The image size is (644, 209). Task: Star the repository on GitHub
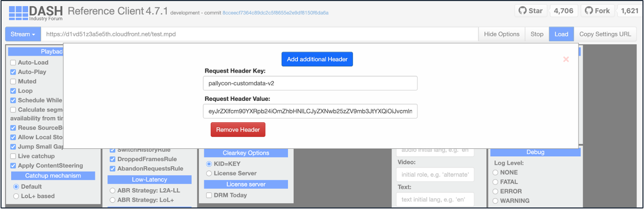[531, 11]
